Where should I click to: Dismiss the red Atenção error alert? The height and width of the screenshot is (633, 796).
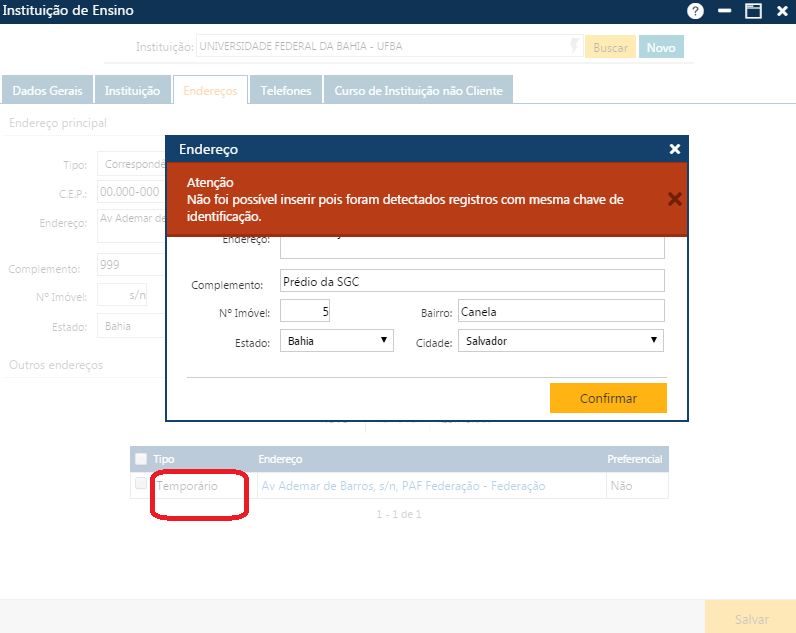click(x=675, y=198)
